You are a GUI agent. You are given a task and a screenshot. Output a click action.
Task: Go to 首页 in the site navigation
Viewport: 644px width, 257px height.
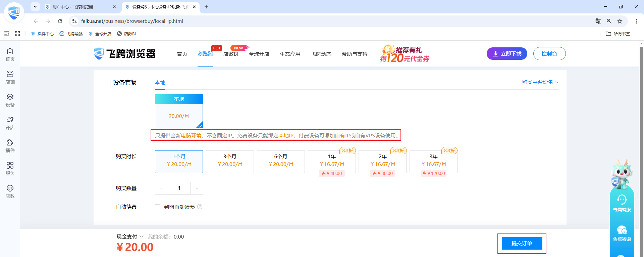tap(182, 54)
